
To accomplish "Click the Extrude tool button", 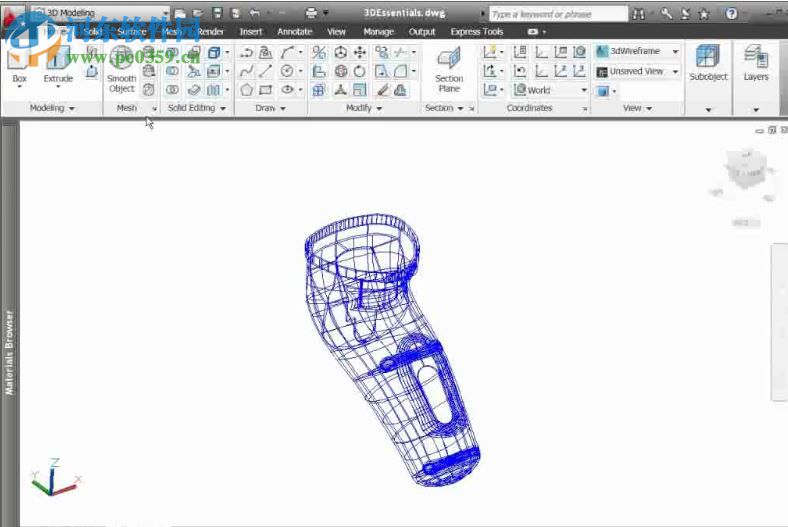I will [58, 65].
